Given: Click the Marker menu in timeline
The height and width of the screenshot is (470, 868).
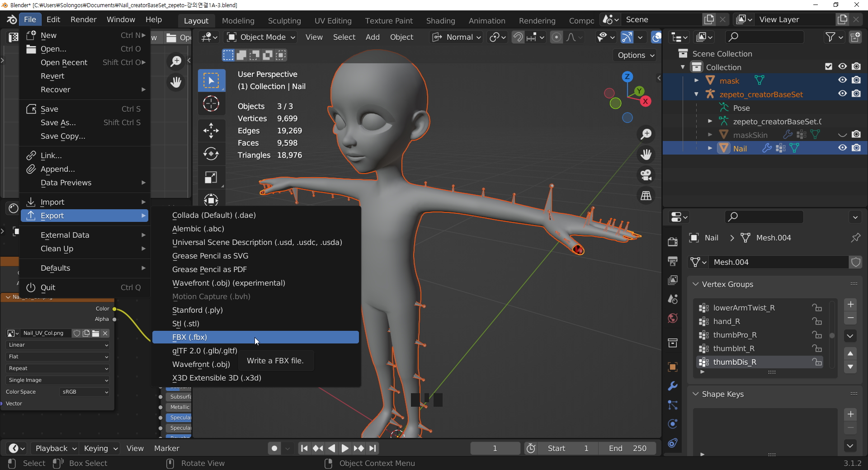Looking at the screenshot, I should pos(166,448).
